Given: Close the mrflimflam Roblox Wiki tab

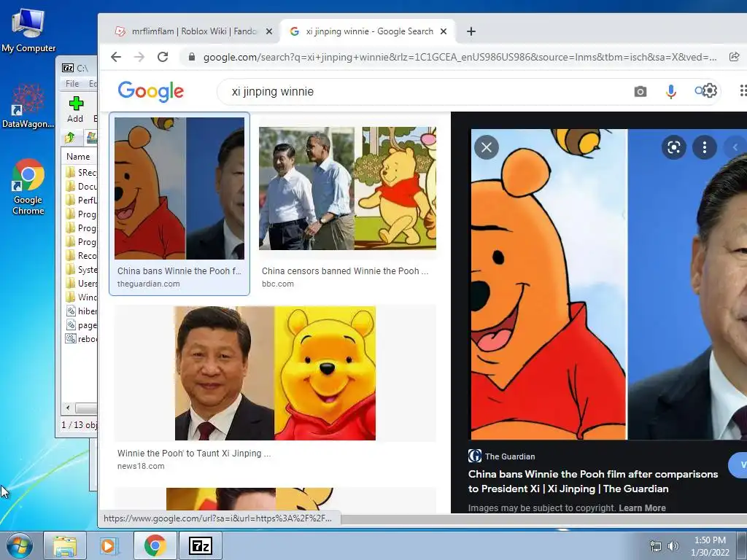Looking at the screenshot, I should [269, 31].
